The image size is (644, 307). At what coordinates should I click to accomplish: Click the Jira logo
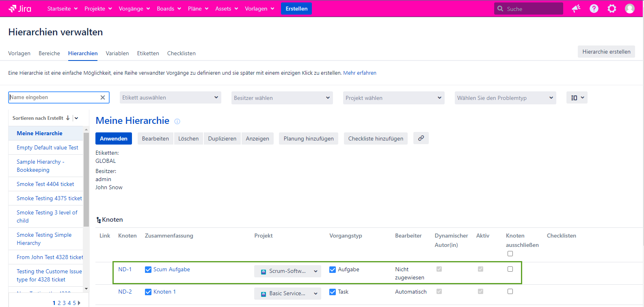tap(20, 9)
